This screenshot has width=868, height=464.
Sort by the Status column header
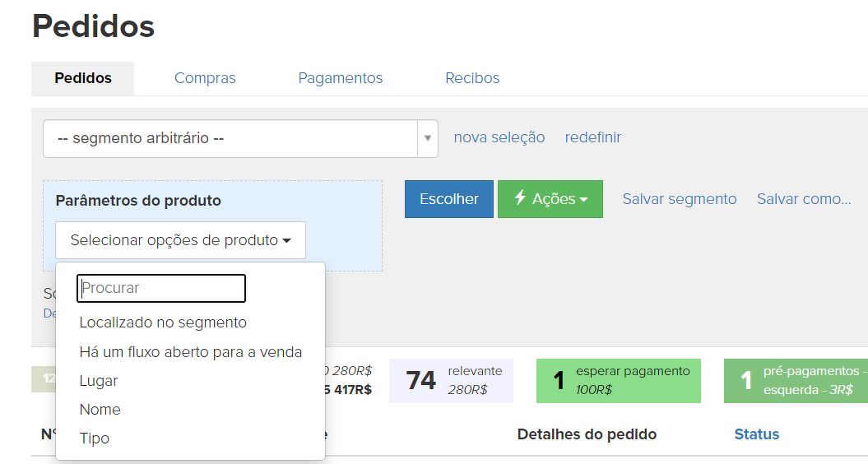756,434
